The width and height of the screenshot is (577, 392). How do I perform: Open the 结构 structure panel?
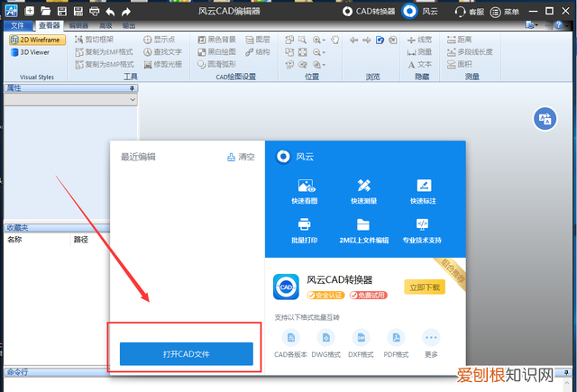(258, 52)
